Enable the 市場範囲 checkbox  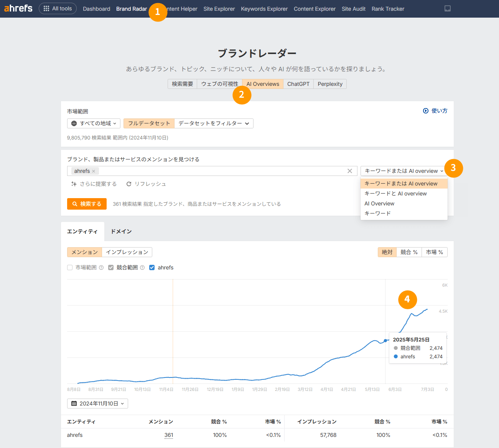[x=69, y=267]
